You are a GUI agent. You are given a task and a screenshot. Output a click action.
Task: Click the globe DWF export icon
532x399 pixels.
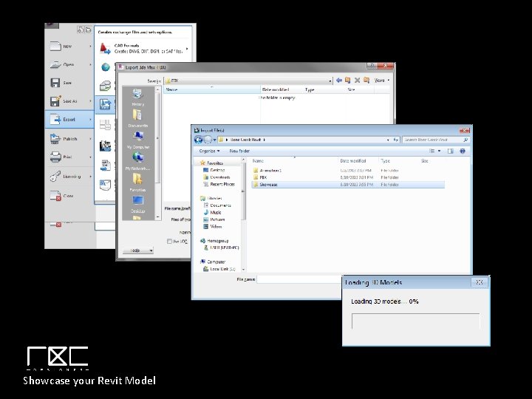tap(106, 67)
